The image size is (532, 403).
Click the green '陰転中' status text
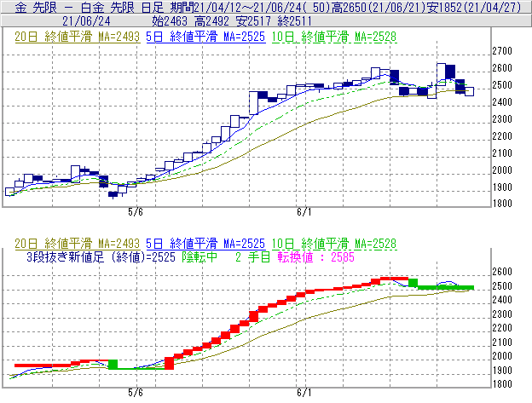pyautogui.click(x=199, y=257)
